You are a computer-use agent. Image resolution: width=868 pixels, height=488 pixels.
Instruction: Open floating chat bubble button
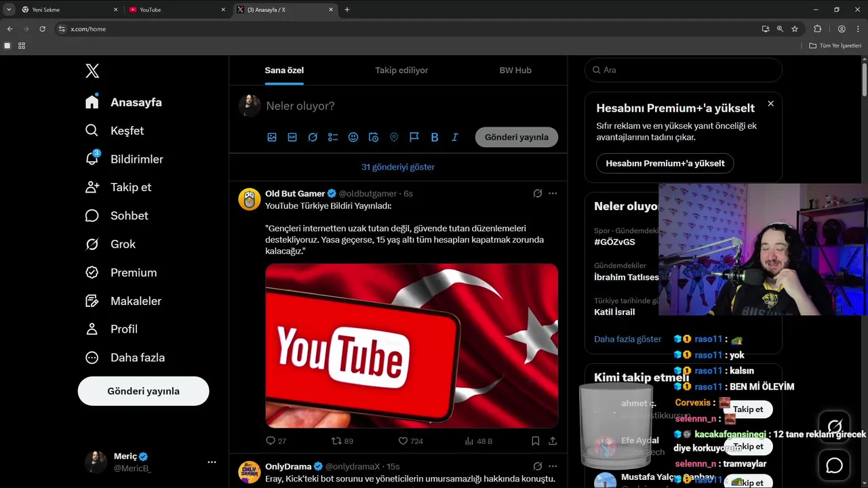tap(834, 466)
